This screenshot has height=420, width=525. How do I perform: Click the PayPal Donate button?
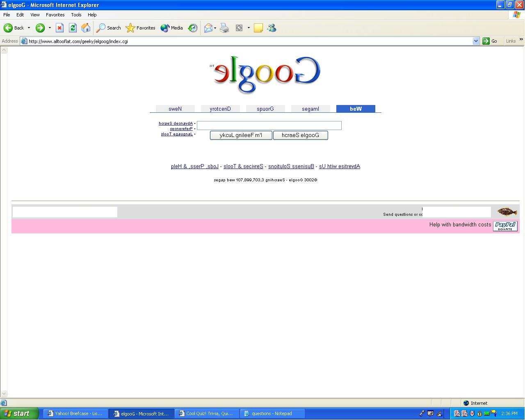point(505,226)
